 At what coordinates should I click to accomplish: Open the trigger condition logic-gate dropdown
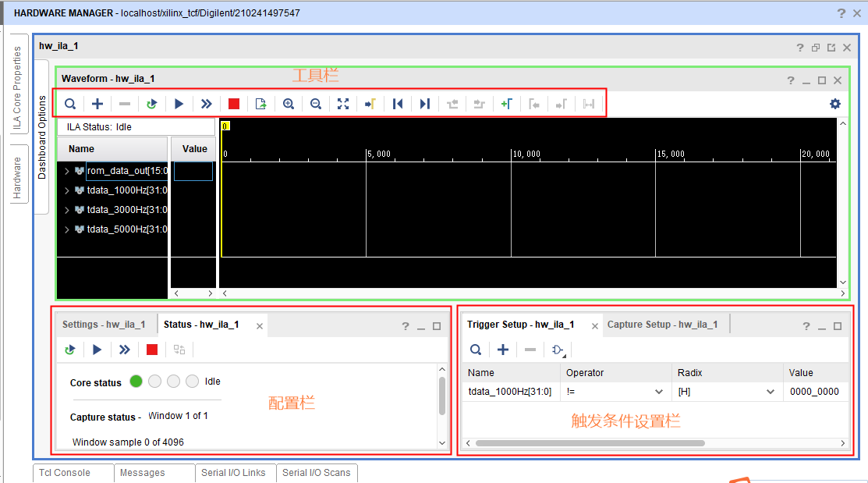coord(558,350)
